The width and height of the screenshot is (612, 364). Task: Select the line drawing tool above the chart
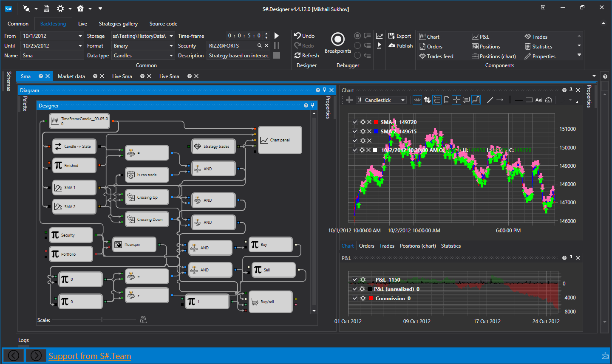tap(489, 99)
